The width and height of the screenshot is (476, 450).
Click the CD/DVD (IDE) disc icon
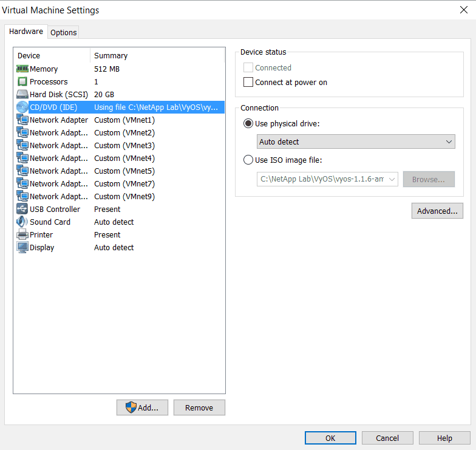22,107
